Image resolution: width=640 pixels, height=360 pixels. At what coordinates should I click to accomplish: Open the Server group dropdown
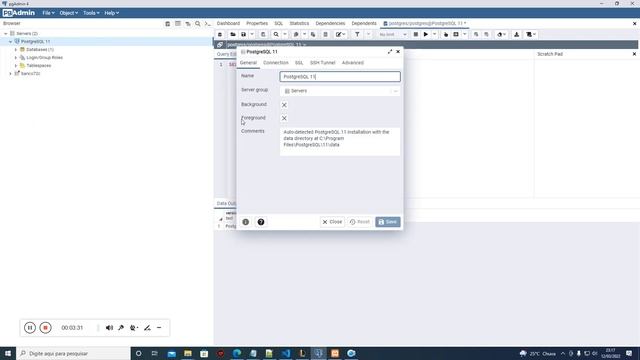coord(340,91)
